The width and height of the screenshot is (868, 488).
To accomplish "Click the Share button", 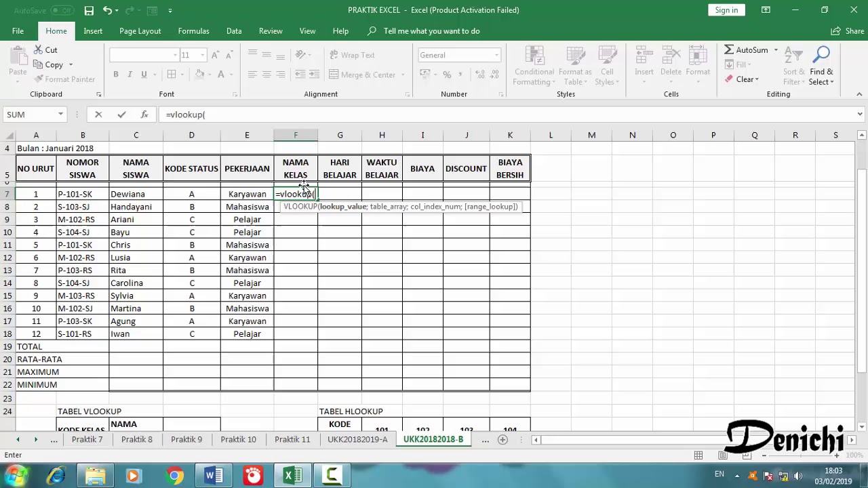I will coord(848,31).
